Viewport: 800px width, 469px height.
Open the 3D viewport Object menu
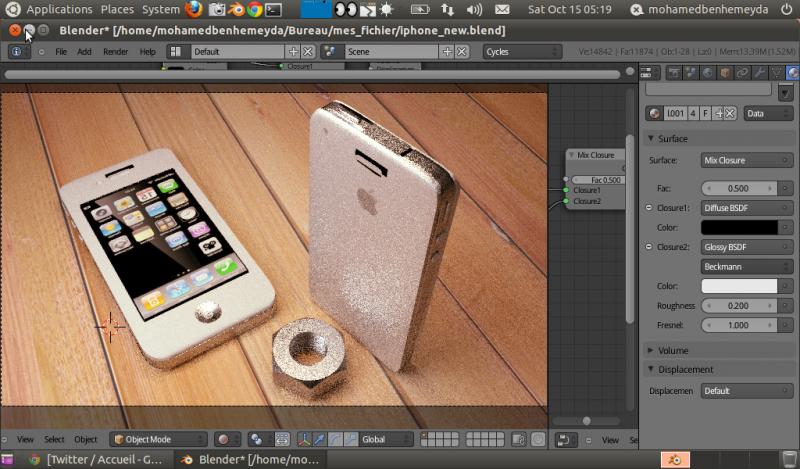point(86,439)
